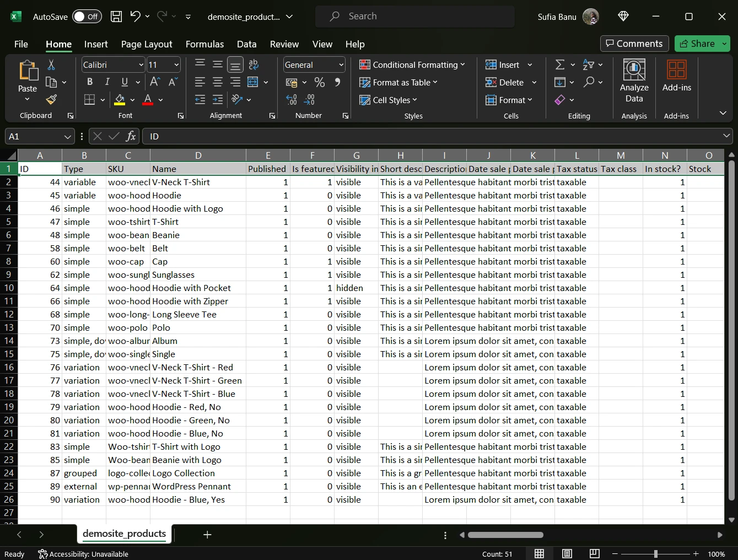Click Decrease Indent icon
738x560 pixels.
coord(200,100)
